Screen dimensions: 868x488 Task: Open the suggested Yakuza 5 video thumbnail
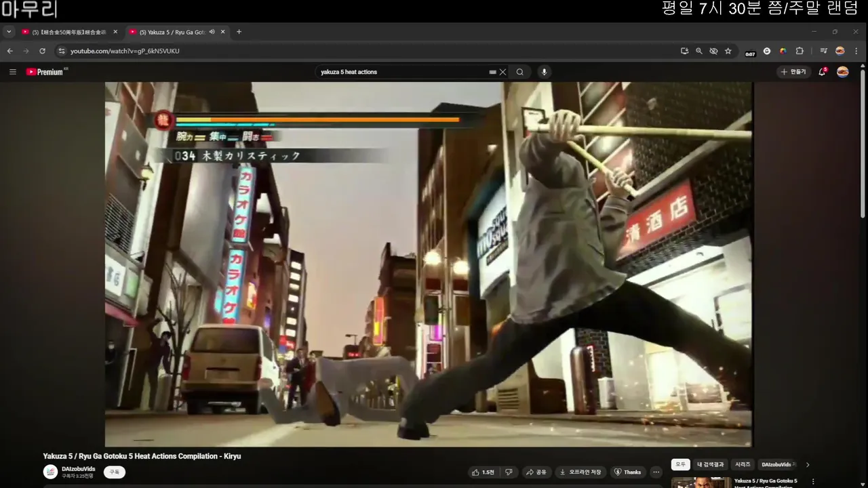coord(701,483)
